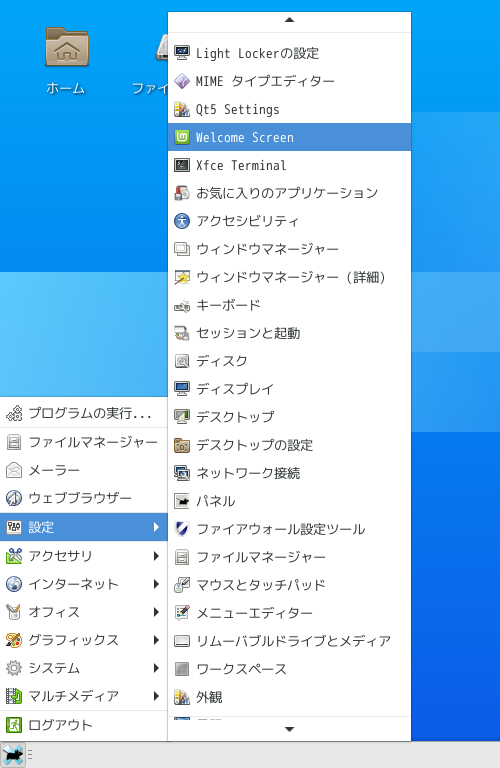Click the submenu scroll-down arrow

(289, 729)
